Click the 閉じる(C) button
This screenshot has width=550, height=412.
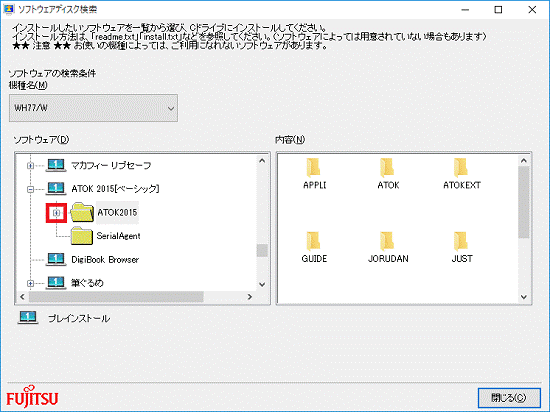click(x=509, y=398)
